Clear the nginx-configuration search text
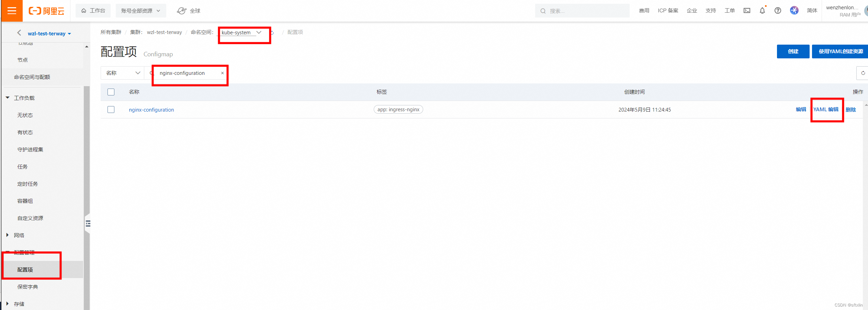 [x=222, y=73]
